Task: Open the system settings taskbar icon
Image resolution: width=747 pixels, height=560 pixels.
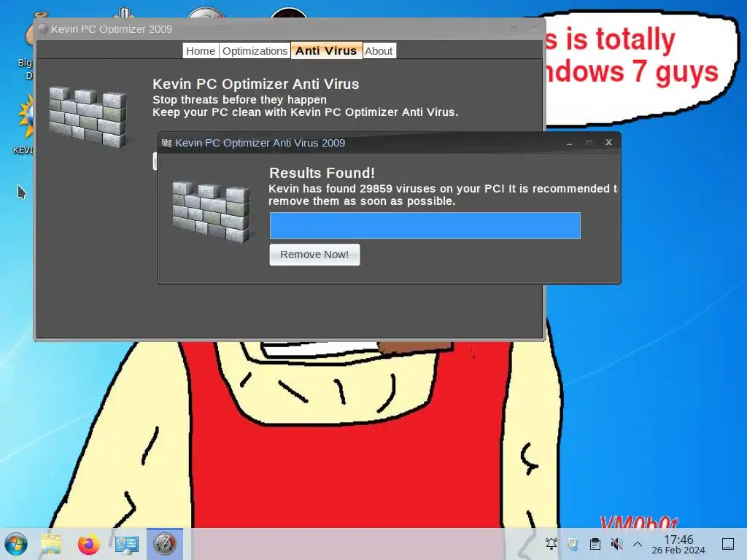Action: tap(127, 544)
